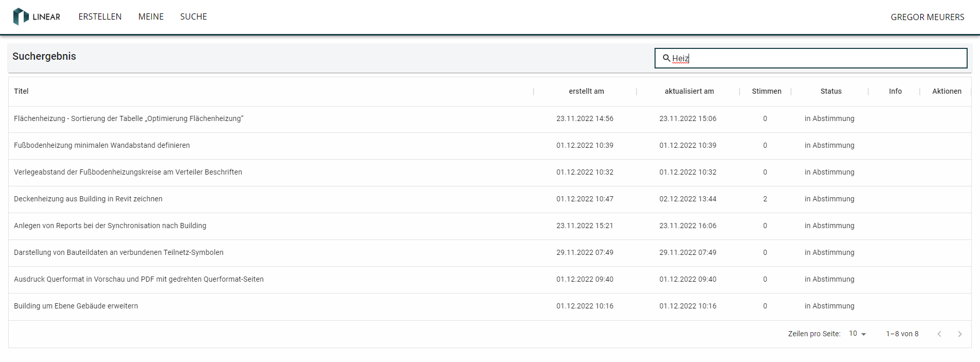Sort by erstellt am column
This screenshot has height=362, width=980.
(586, 91)
